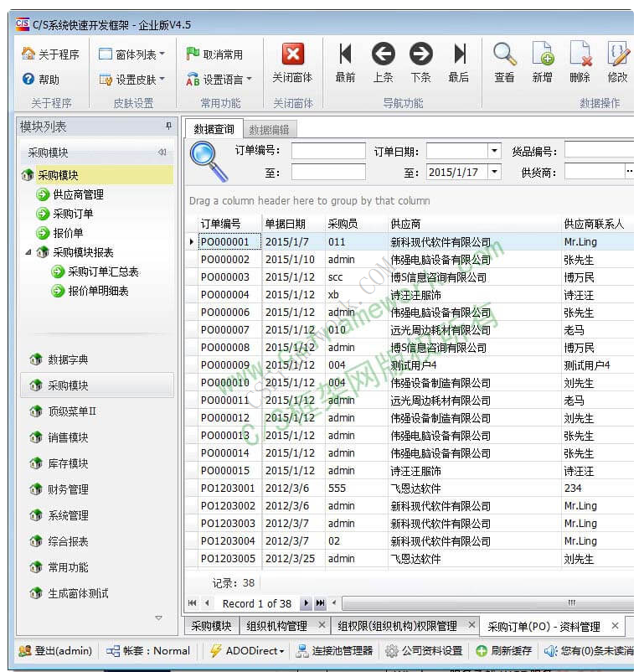Viewport: 644px width, 672px height.
Task: Switch to the 采购模块 bottom tab
Action: pyautogui.click(x=211, y=626)
